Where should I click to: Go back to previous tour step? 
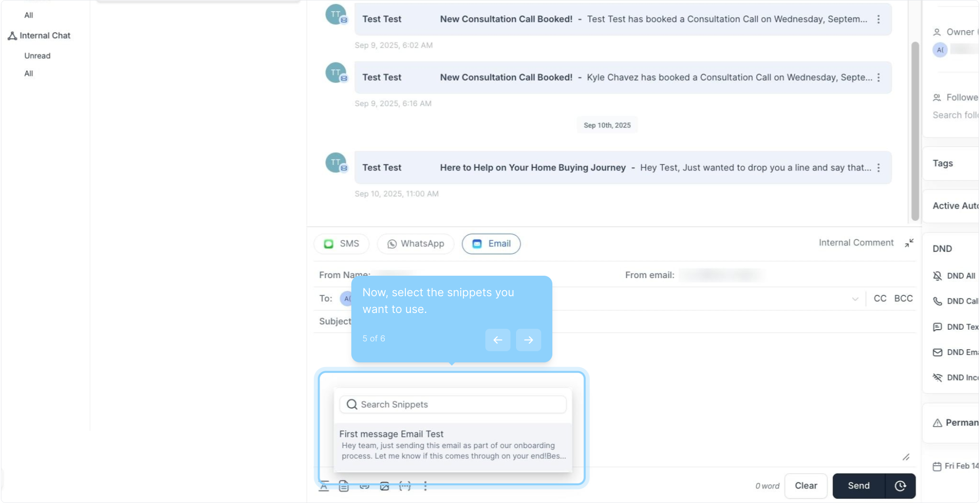tap(497, 340)
